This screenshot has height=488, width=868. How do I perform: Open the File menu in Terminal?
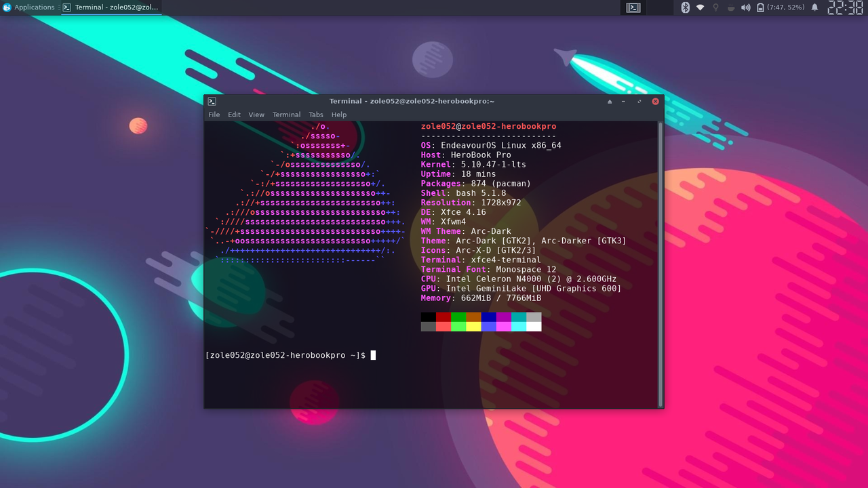coord(214,115)
